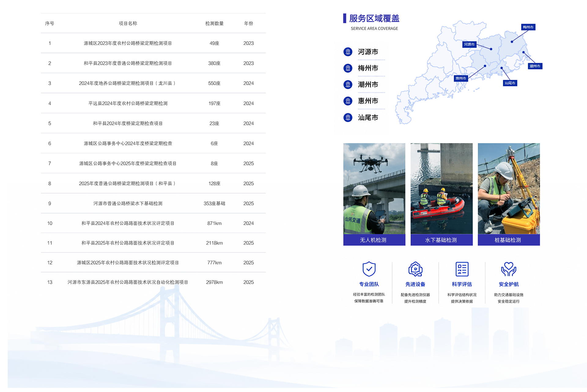Open the 无人机检测 drone photo

tap(374, 189)
